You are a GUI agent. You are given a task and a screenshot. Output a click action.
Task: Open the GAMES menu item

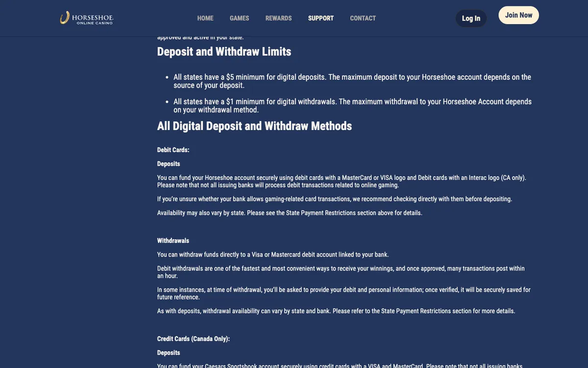click(x=240, y=18)
